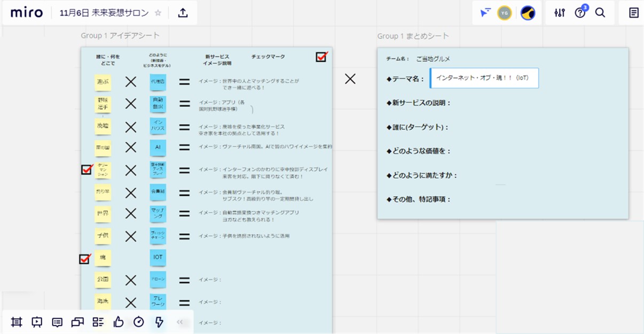Image resolution: width=644 pixels, height=334 pixels.
Task: Open the YG user avatar
Action: 504,12
